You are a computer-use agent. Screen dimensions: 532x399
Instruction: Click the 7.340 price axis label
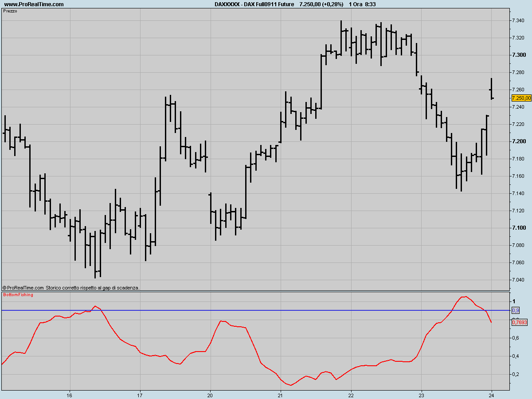pyautogui.click(x=518, y=20)
